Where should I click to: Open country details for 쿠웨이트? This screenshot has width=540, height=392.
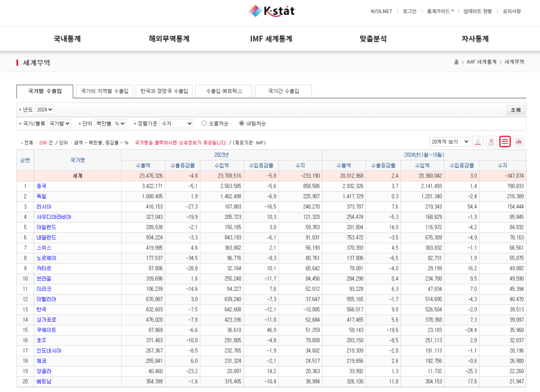[46, 330]
